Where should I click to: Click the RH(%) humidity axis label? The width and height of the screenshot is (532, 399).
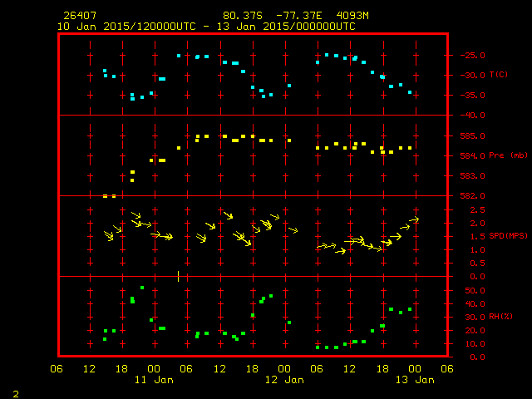click(500, 316)
